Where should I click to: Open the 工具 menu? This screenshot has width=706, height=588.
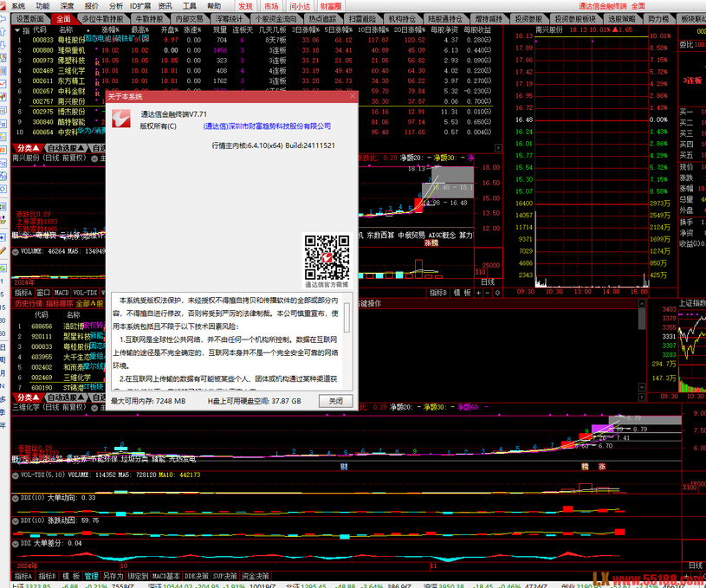click(x=189, y=6)
